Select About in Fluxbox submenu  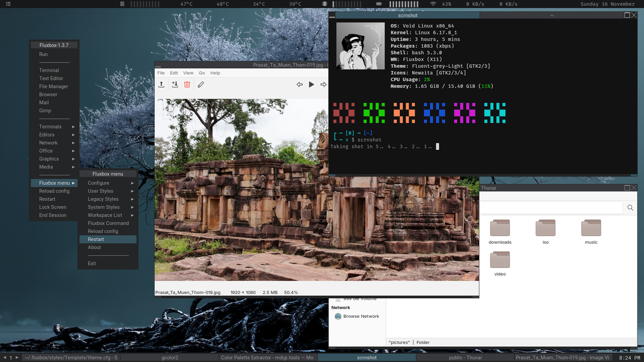pyautogui.click(x=108, y=247)
